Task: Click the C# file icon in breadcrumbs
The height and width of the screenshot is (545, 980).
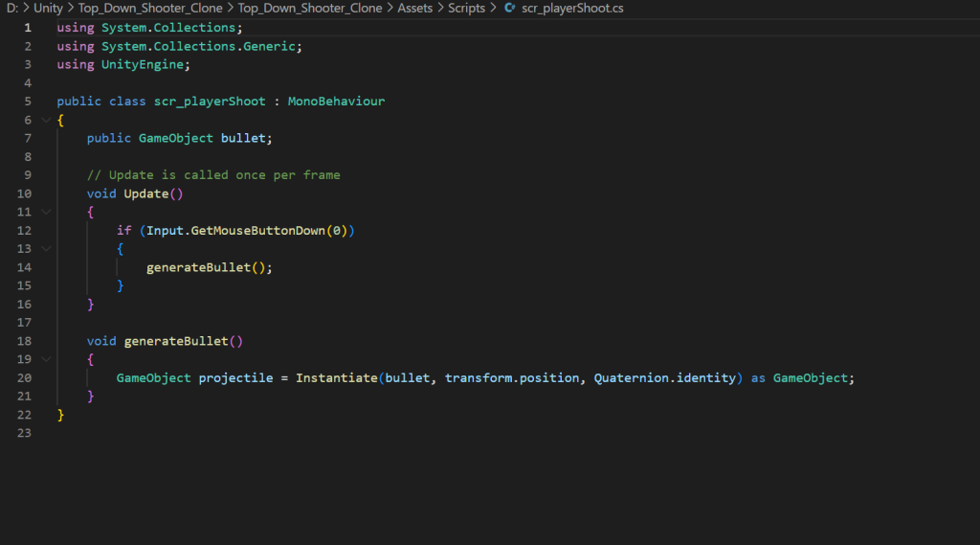Action: pyautogui.click(x=509, y=9)
